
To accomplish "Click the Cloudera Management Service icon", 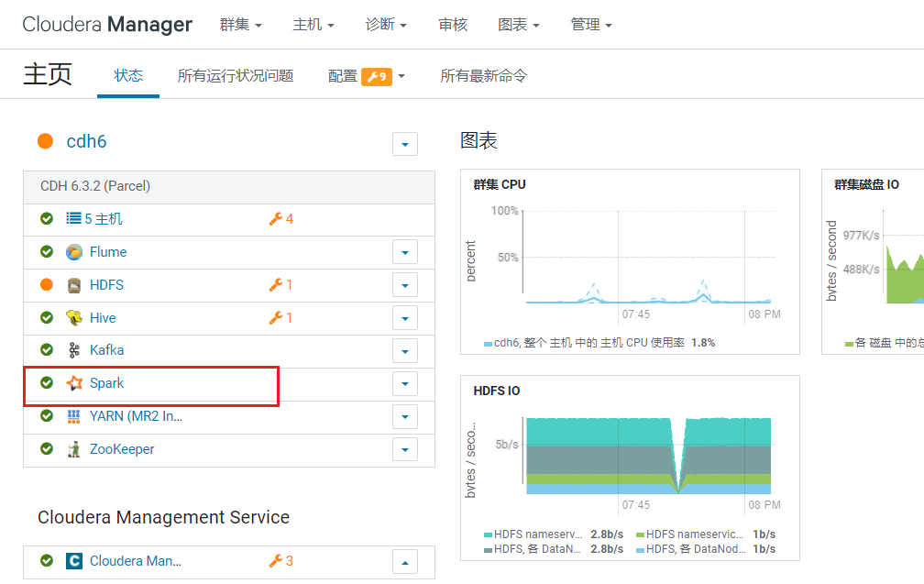I will pos(74,561).
